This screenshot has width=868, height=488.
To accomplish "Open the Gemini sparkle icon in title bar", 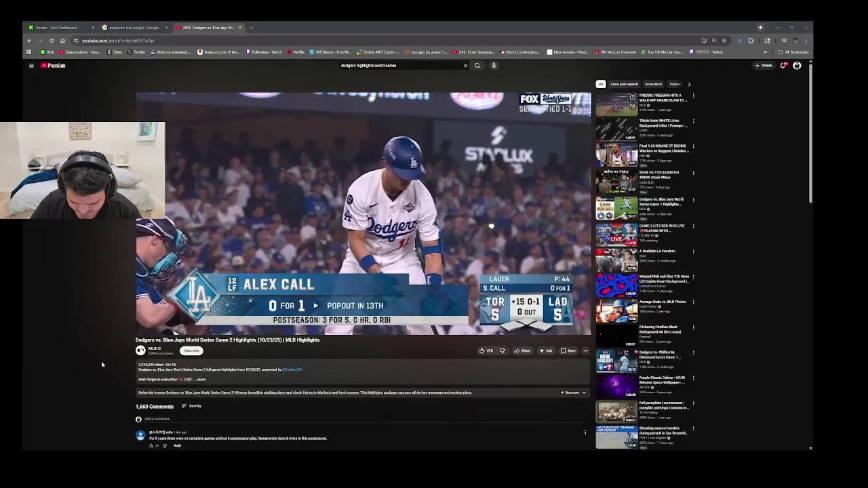I will (760, 28).
